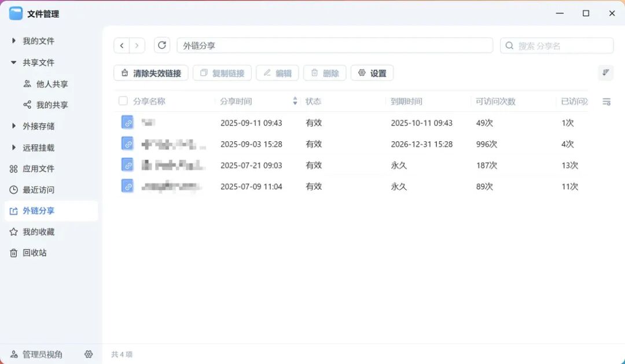Click the 搜索 分享名 search field
This screenshot has width=625, height=364.
pyautogui.click(x=557, y=46)
